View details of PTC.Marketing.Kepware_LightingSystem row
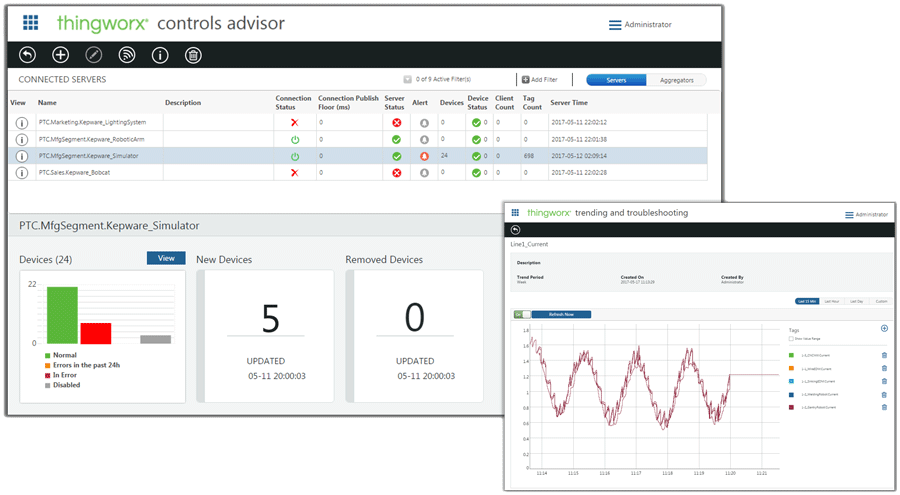This screenshot has height=495, width=900. click(22, 123)
